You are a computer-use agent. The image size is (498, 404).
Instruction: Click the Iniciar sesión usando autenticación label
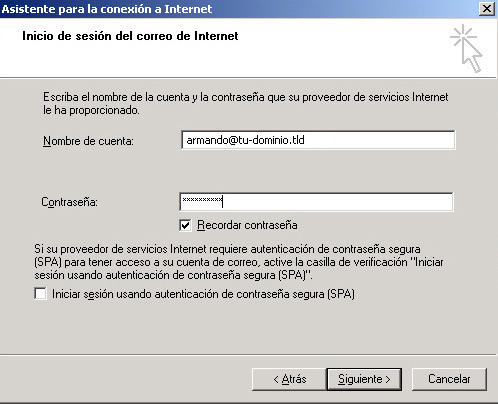203,294
